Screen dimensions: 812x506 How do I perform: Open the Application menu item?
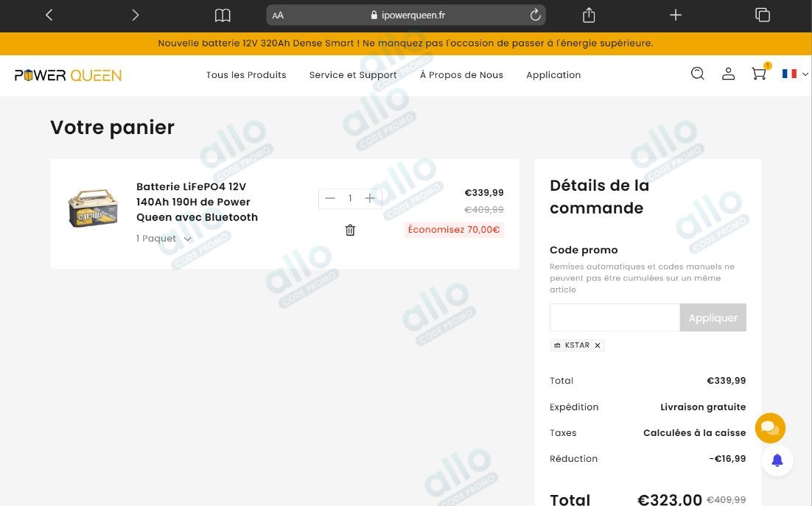[x=553, y=75]
